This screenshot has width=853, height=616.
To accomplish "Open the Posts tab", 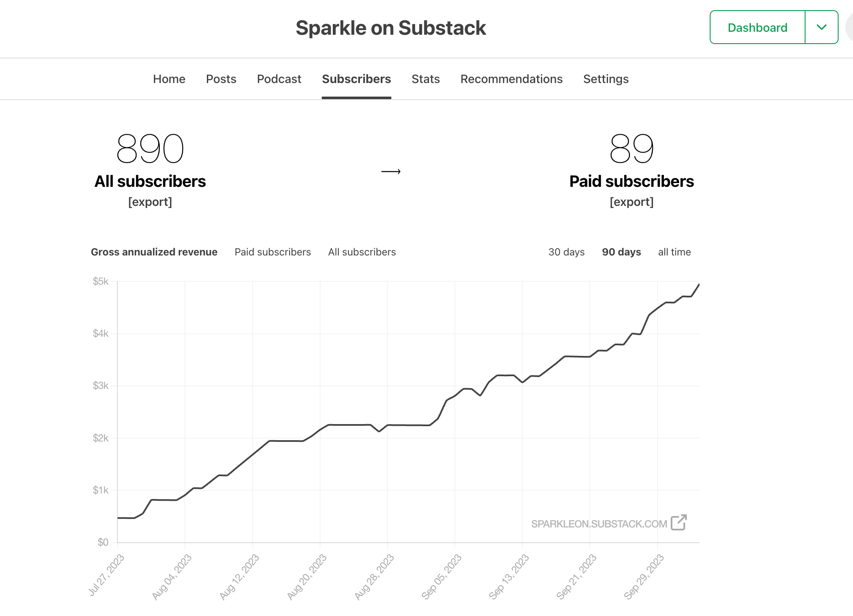I will (x=221, y=79).
